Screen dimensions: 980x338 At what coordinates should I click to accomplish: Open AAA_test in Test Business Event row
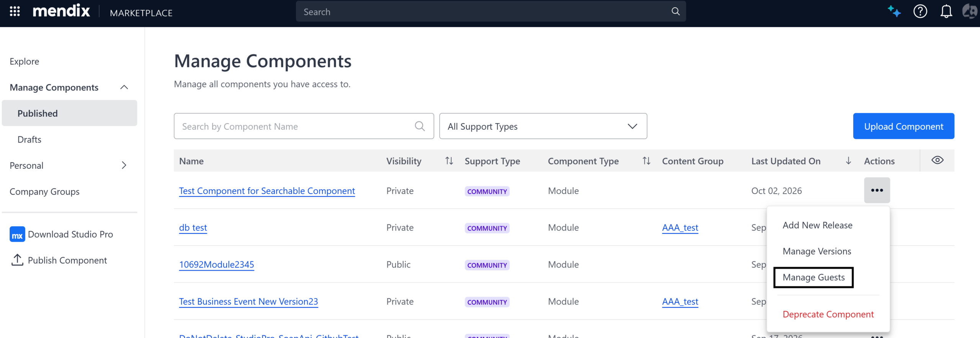680,302
